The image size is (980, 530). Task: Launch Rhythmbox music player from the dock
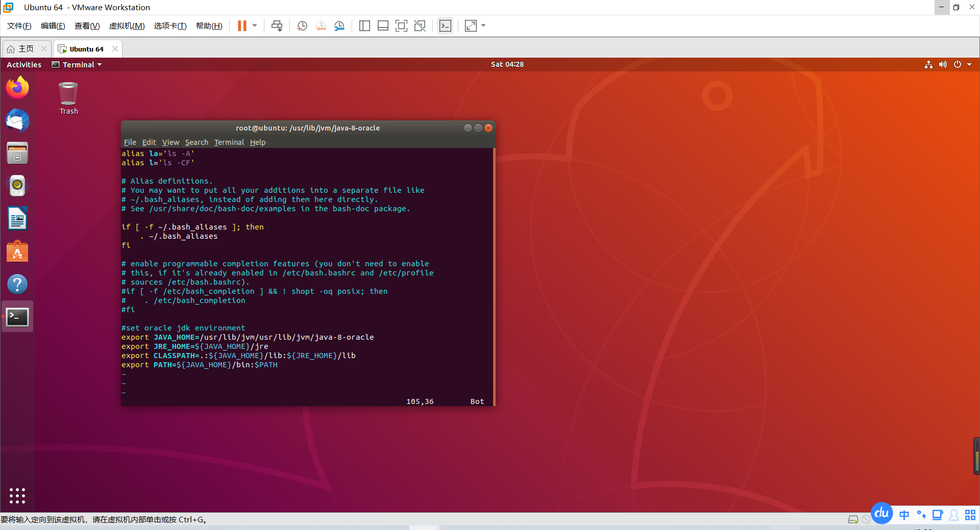pos(17,186)
